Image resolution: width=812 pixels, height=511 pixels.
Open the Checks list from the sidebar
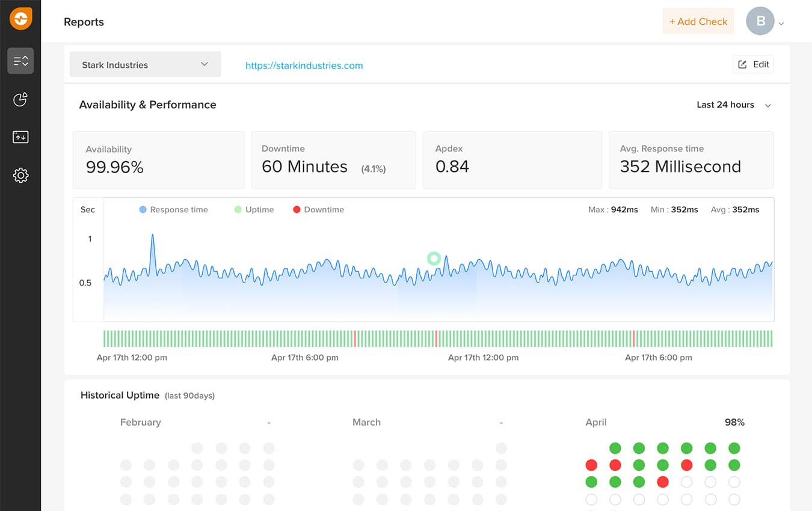(x=20, y=61)
